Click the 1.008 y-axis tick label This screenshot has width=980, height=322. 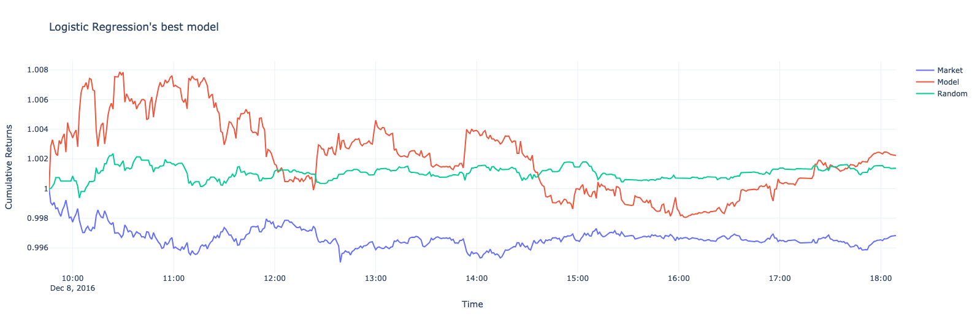point(37,70)
